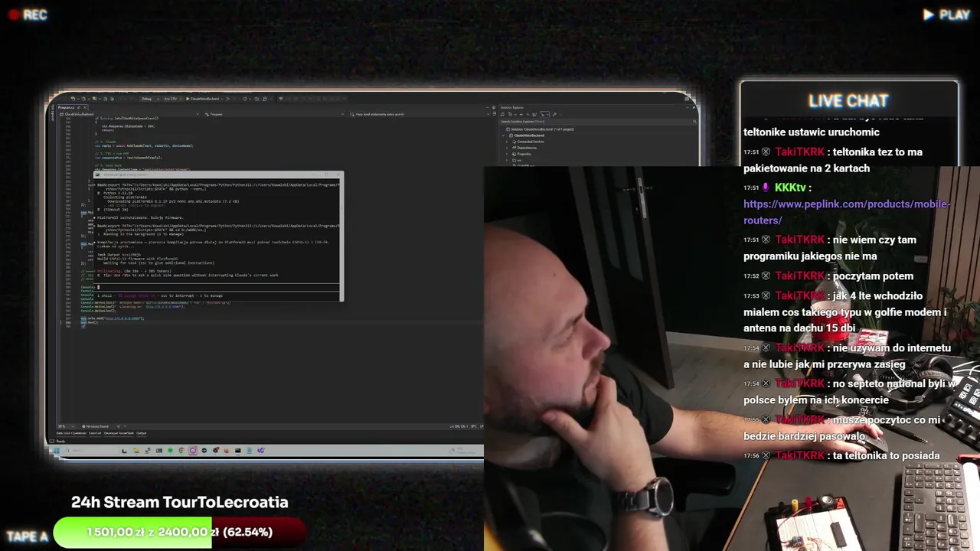980x551 pixels.
Task: Open Visual Studio from the taskbar
Action: coord(260,450)
